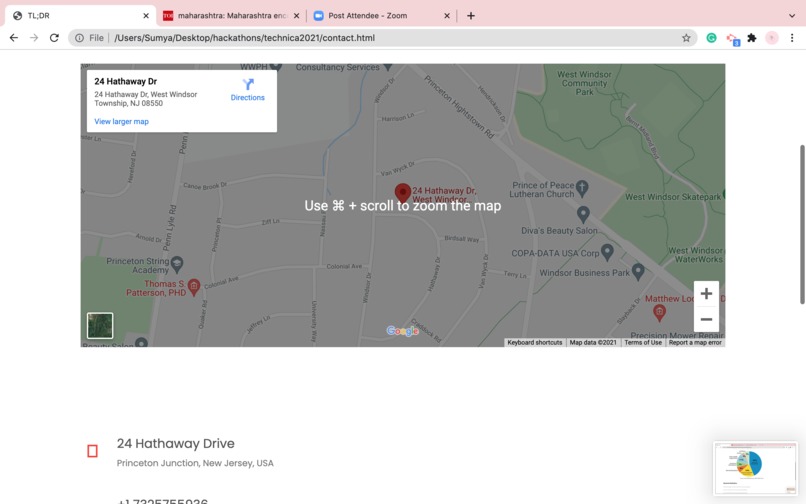Open the Grammarly extension icon
Image resolution: width=806 pixels, height=504 pixels.
(711, 38)
